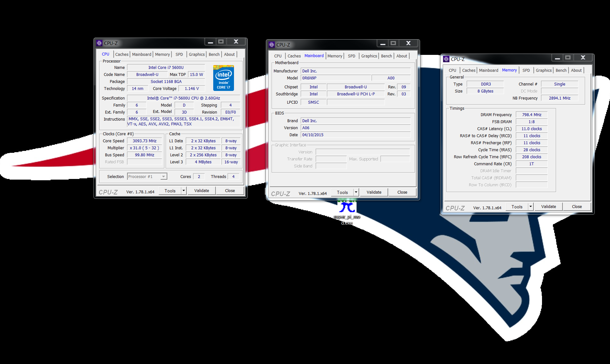Click memory Size value 8 GBytes
Viewport: 610px width, 364px height.
pos(485,91)
